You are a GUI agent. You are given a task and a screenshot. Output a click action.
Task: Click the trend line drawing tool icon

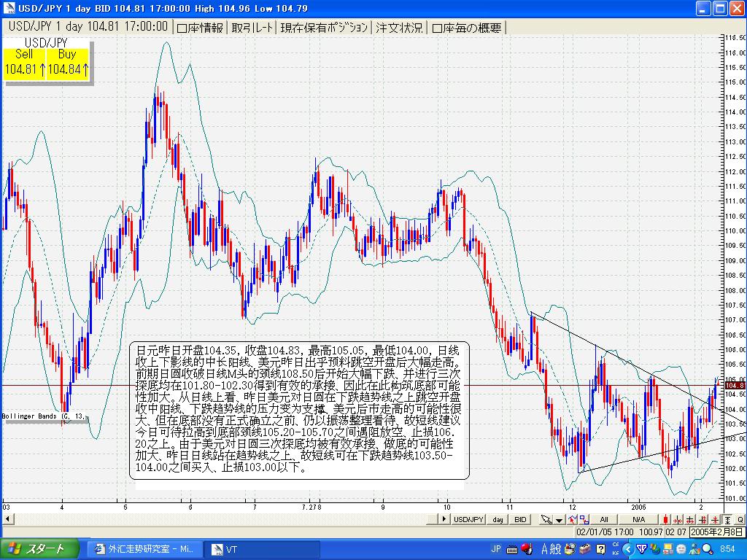tap(572, 519)
